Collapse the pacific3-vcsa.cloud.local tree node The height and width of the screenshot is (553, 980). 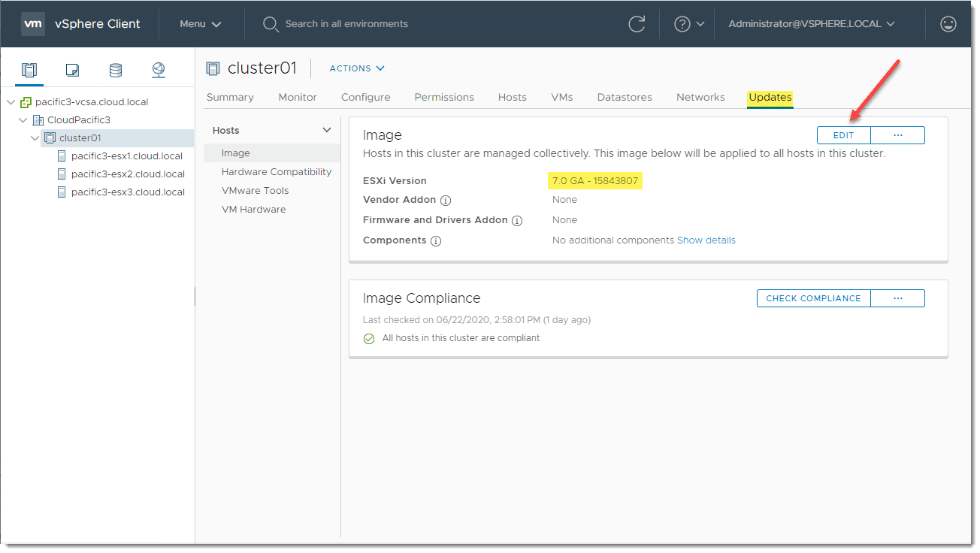tap(11, 102)
